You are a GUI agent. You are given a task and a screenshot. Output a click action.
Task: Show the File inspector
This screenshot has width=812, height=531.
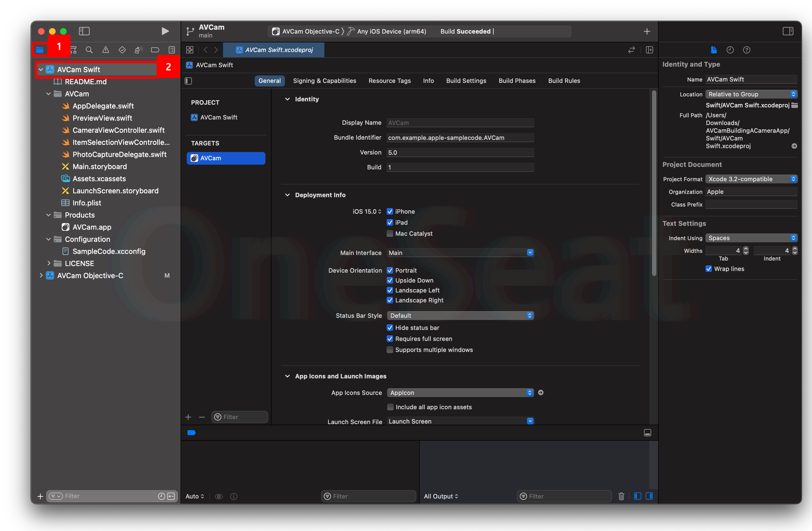(714, 50)
